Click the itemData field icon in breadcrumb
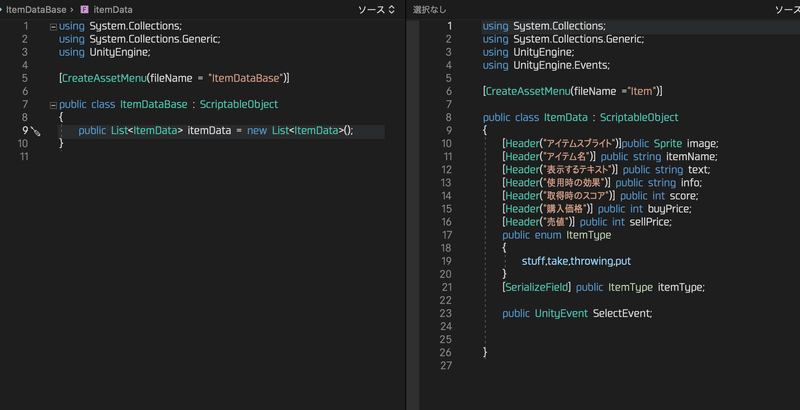 point(84,9)
